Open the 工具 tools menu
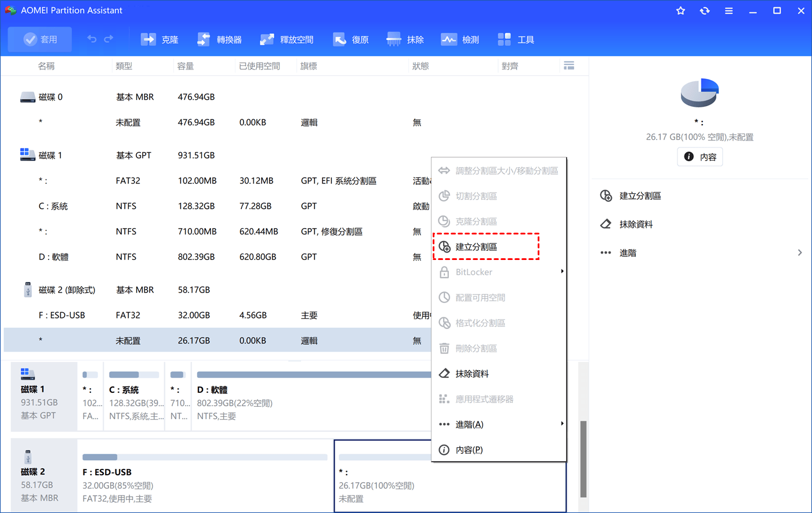This screenshot has height=513, width=812. point(516,39)
